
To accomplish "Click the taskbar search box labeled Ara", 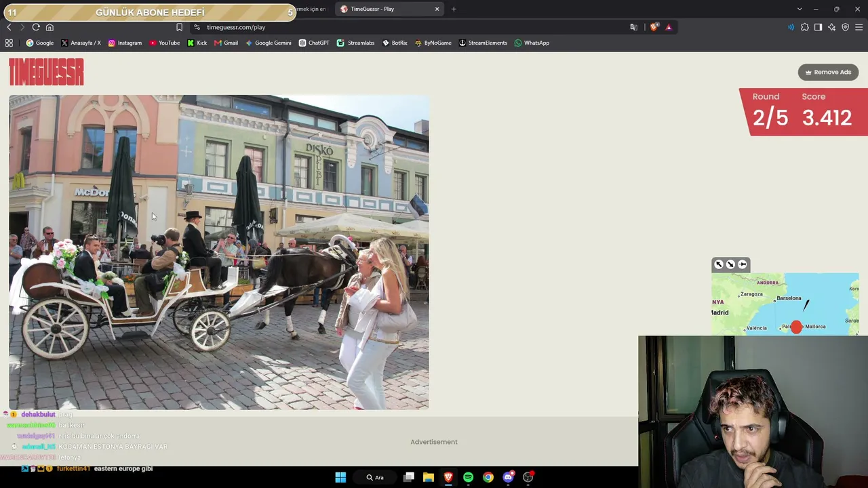I will (375, 477).
